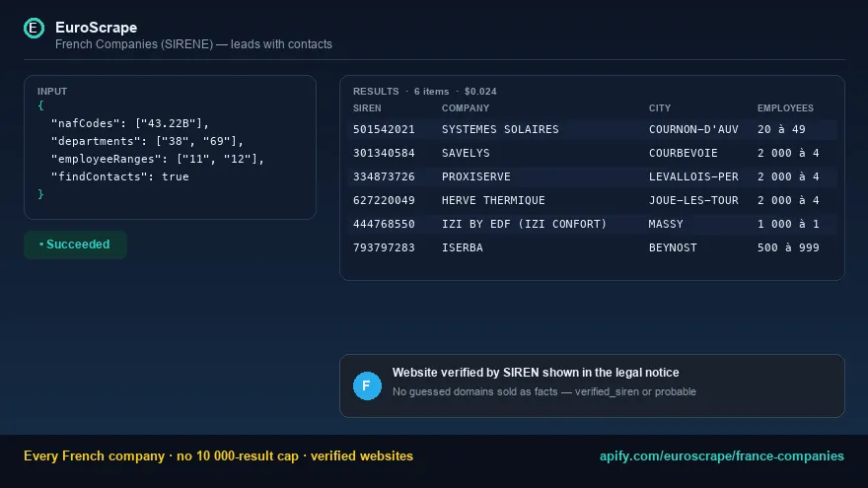Click SIREN 627220049 cell

(384, 200)
